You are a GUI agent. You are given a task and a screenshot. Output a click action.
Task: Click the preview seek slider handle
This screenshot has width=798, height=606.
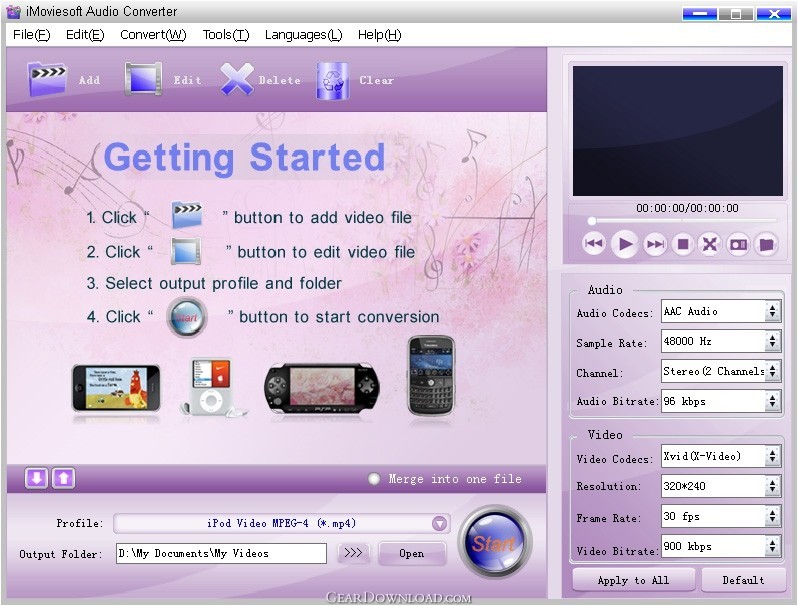[591, 221]
